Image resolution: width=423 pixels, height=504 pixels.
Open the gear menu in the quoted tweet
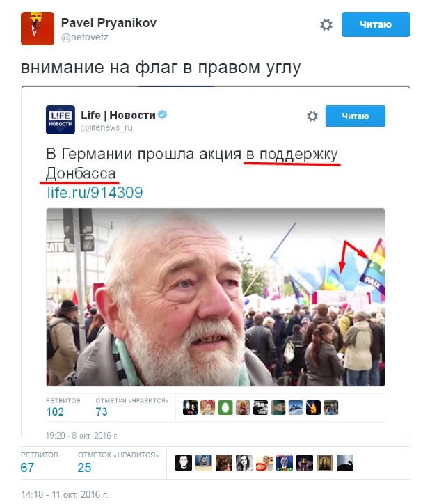(312, 116)
